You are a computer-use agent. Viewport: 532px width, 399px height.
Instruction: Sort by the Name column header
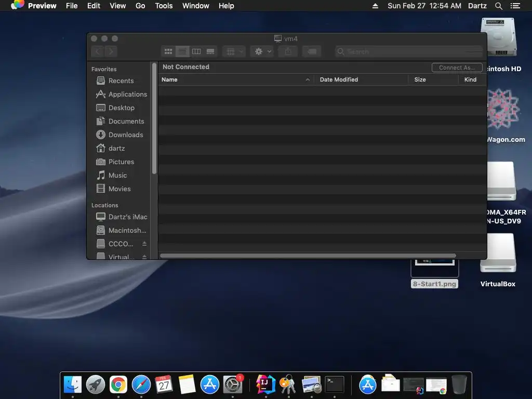pyautogui.click(x=235, y=79)
